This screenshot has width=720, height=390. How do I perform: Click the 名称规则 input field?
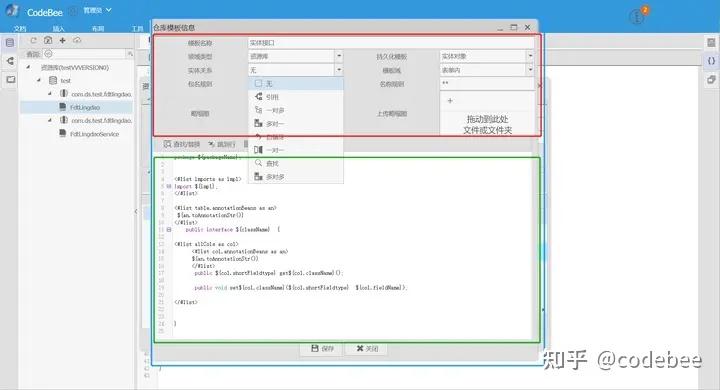tap(487, 83)
